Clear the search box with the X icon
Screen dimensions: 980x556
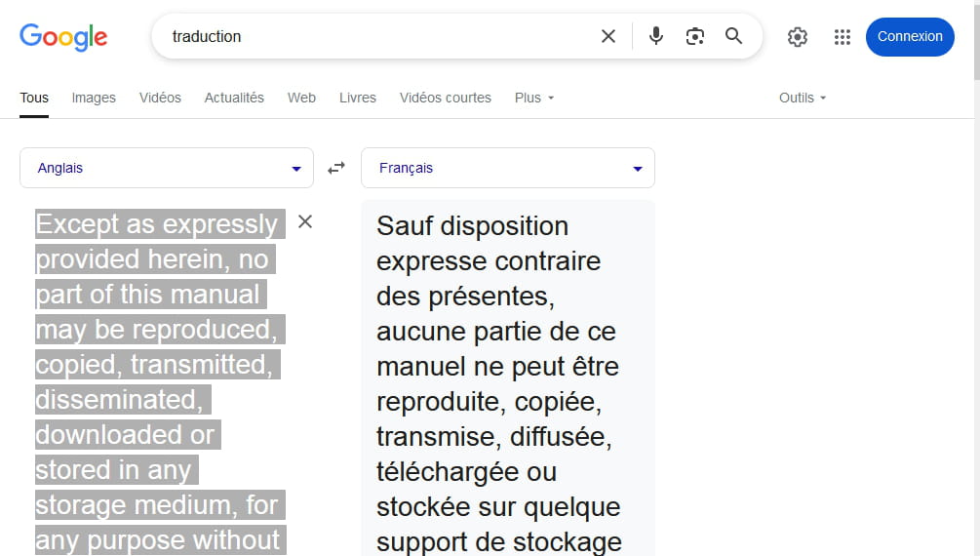(x=608, y=36)
